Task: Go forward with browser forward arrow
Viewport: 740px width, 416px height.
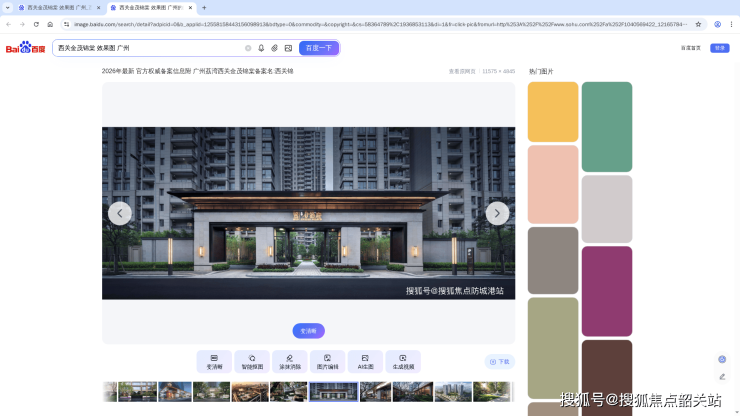Action: tap(22, 24)
